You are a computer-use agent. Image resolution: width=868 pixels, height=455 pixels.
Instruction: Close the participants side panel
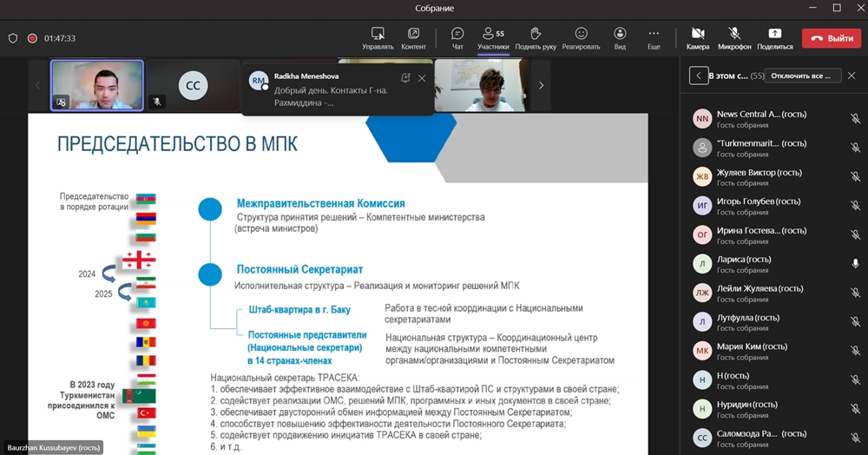(852, 76)
